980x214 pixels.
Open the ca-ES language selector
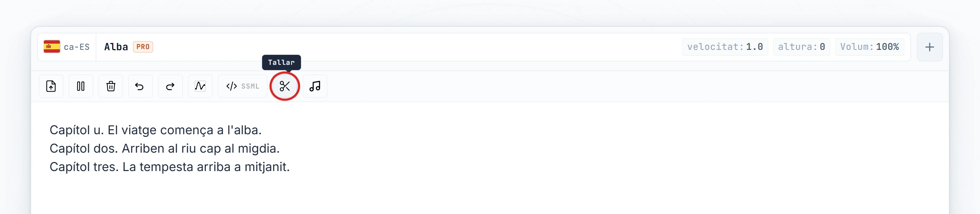coord(67,47)
